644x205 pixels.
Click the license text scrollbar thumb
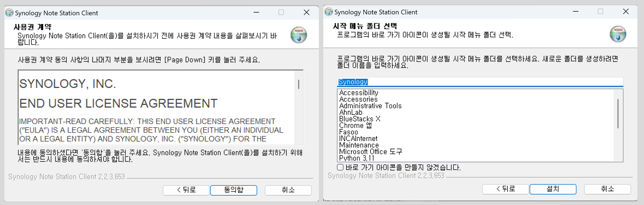tap(299, 84)
